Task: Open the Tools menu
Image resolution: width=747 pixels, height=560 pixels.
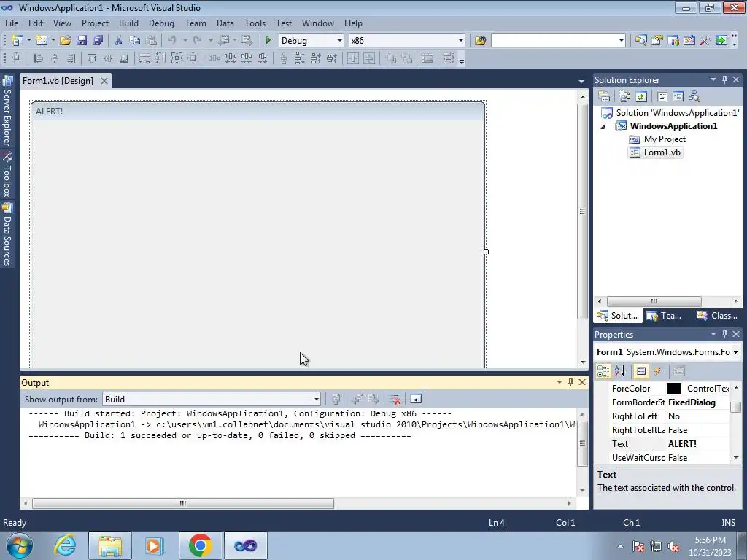Action: pyautogui.click(x=255, y=23)
